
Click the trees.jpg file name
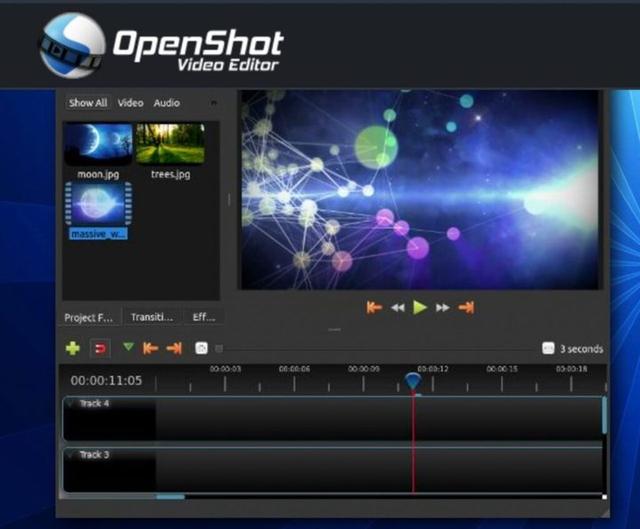tap(170, 174)
